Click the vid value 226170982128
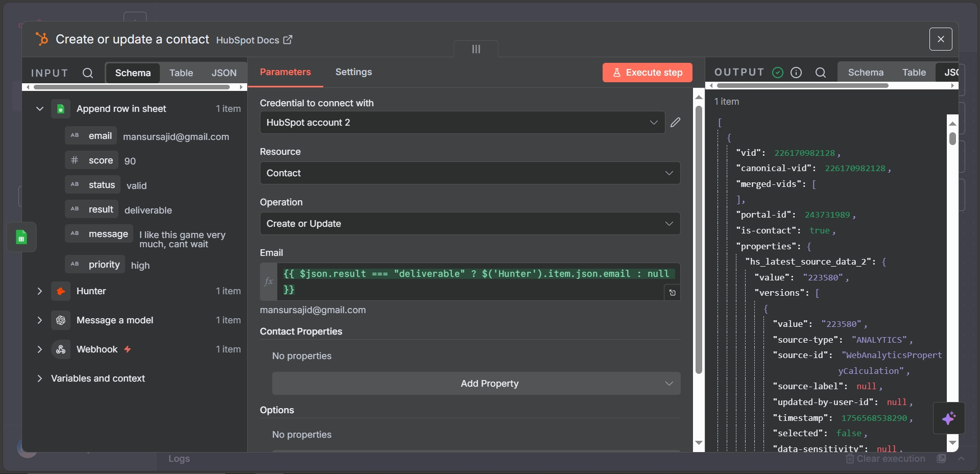 coord(804,153)
